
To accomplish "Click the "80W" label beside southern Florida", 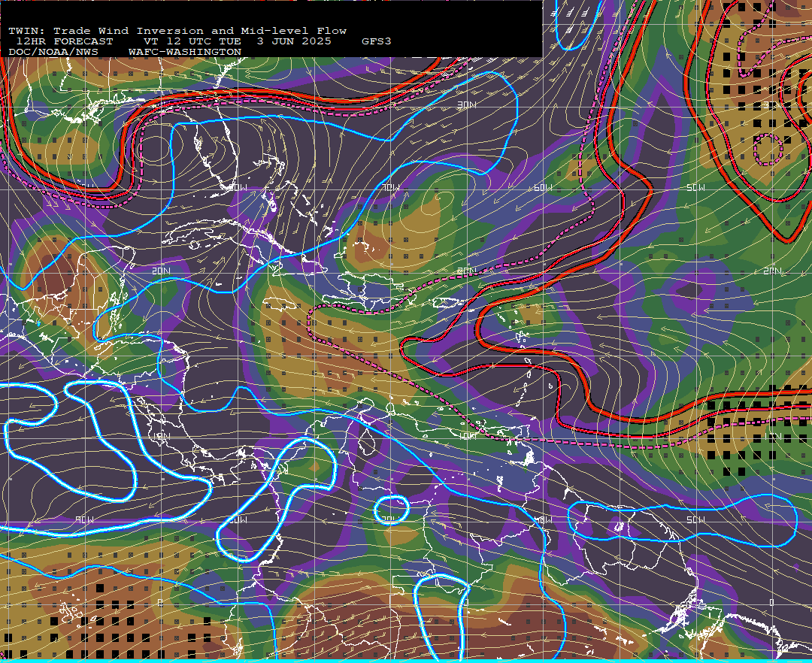I will (x=239, y=188).
